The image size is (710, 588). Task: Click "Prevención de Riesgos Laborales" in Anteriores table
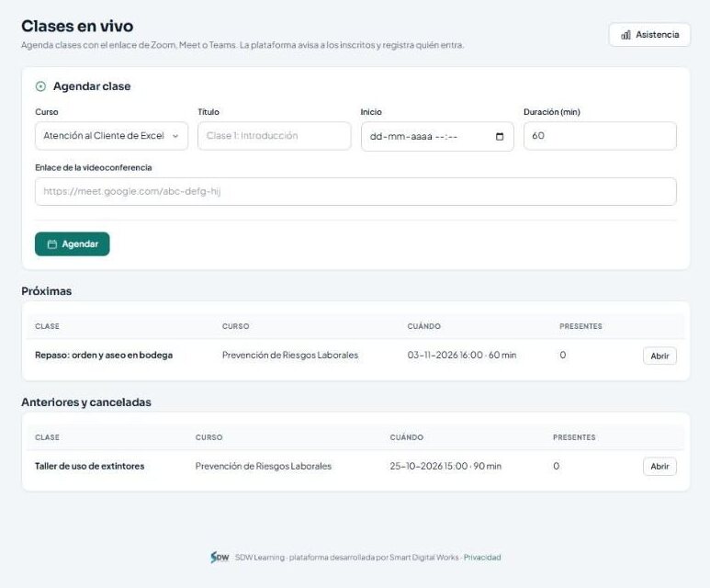pyautogui.click(x=263, y=466)
